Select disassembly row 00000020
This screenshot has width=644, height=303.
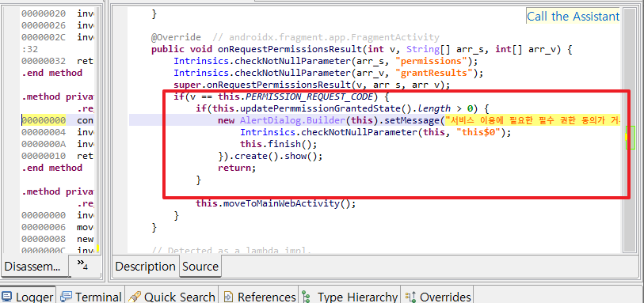click(58, 13)
